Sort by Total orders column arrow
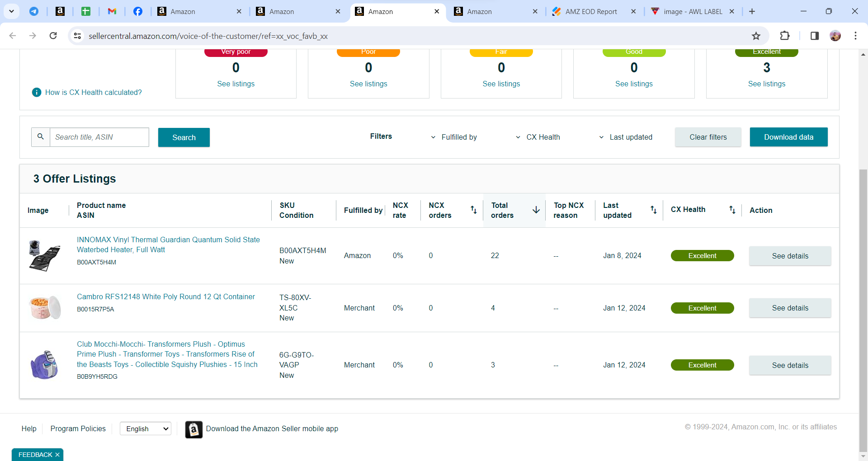Image resolution: width=868 pixels, height=461 pixels. point(536,210)
